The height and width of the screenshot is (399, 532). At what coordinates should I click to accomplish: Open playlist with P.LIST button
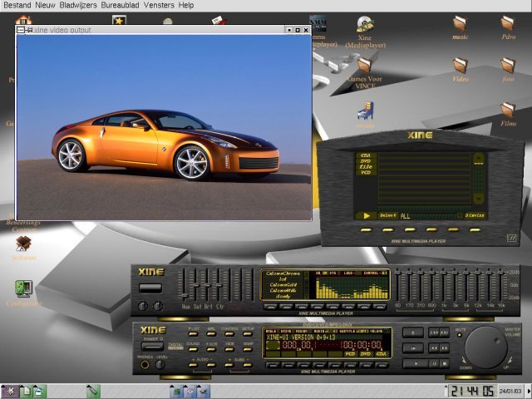pos(193,334)
